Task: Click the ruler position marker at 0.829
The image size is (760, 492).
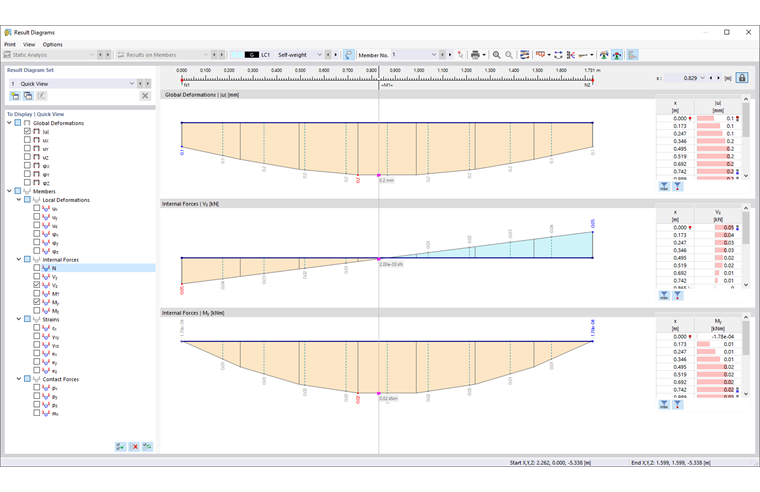Action: (x=379, y=80)
